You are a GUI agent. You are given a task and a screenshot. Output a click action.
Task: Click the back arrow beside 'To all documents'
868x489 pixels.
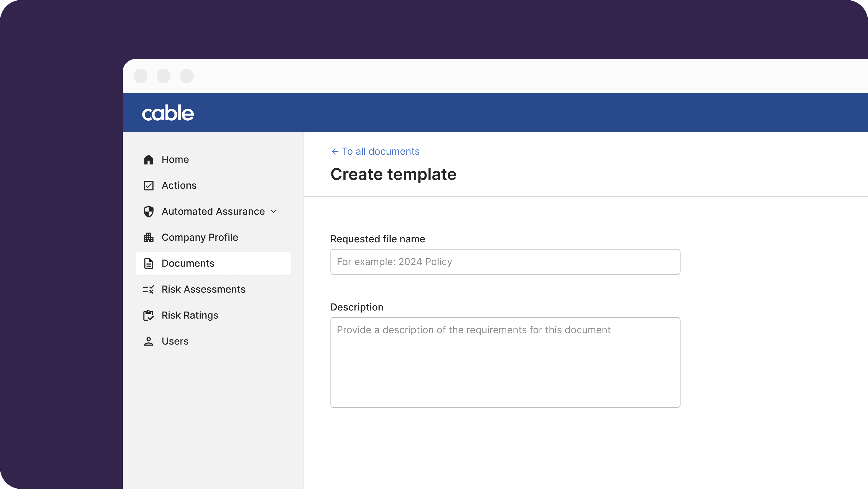point(335,151)
